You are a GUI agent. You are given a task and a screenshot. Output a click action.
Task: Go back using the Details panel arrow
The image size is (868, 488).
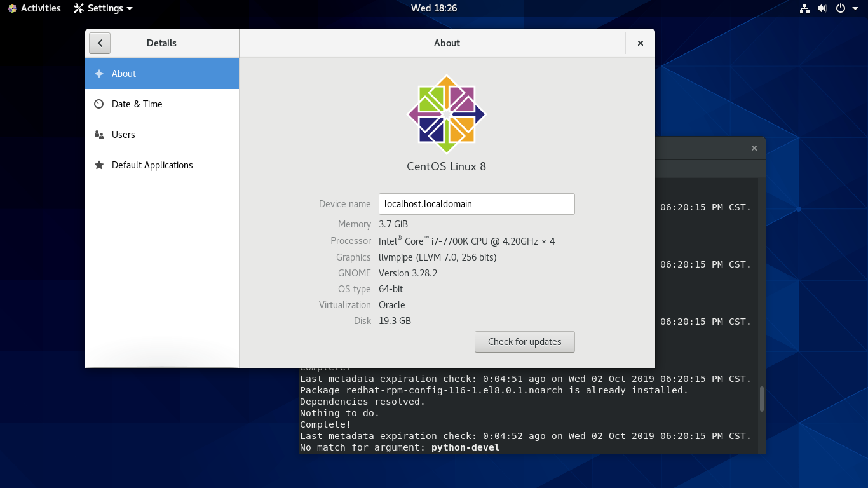click(x=100, y=43)
